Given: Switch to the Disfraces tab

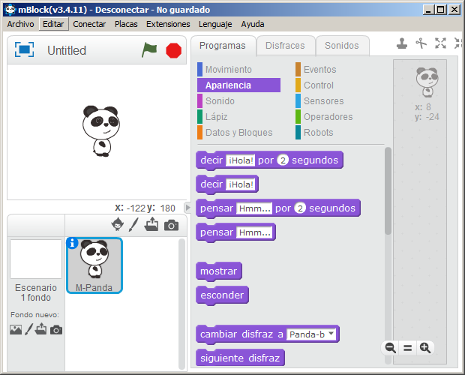Looking at the screenshot, I should pyautogui.click(x=285, y=46).
